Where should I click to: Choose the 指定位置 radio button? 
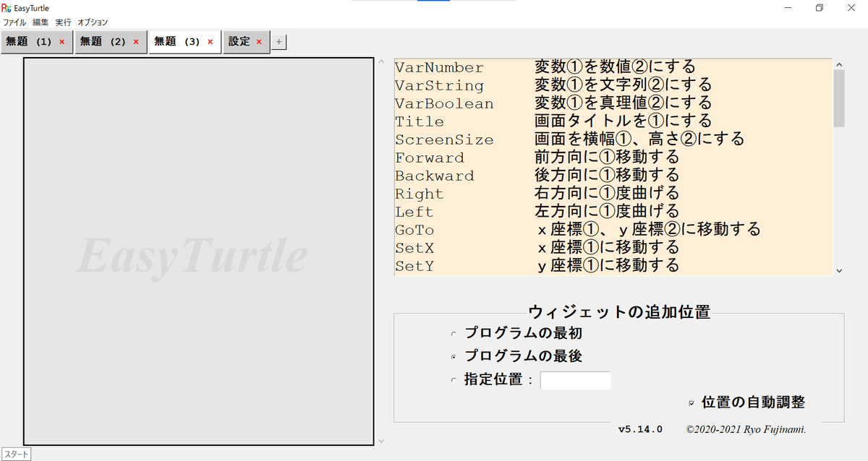click(x=454, y=380)
